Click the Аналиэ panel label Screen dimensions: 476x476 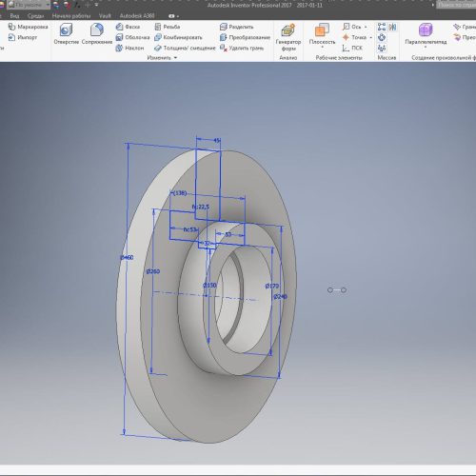pos(288,58)
